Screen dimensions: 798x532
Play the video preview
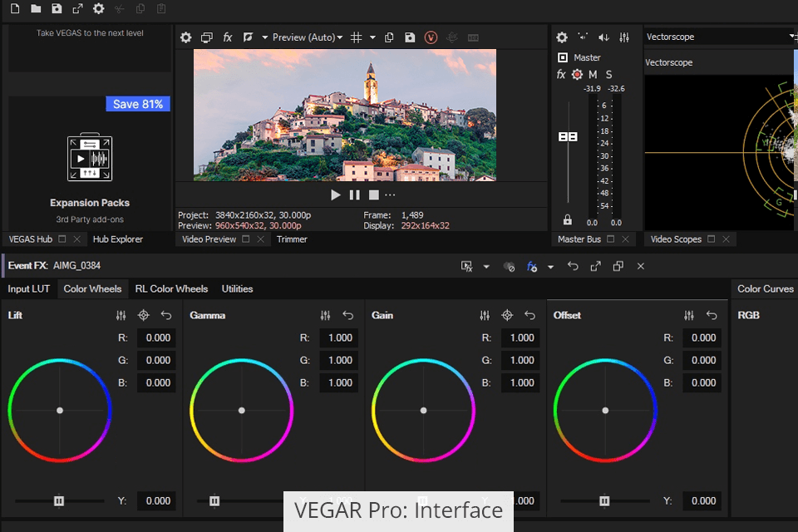click(x=335, y=195)
